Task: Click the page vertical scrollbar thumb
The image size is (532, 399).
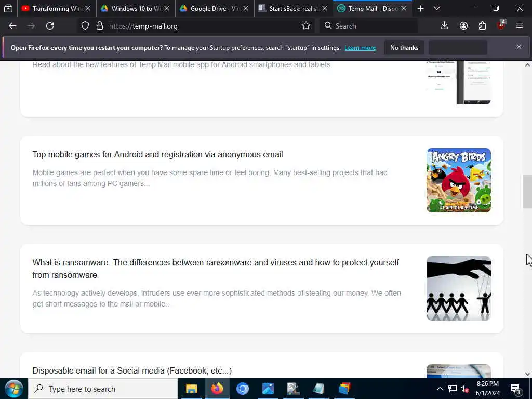Action: click(527, 192)
